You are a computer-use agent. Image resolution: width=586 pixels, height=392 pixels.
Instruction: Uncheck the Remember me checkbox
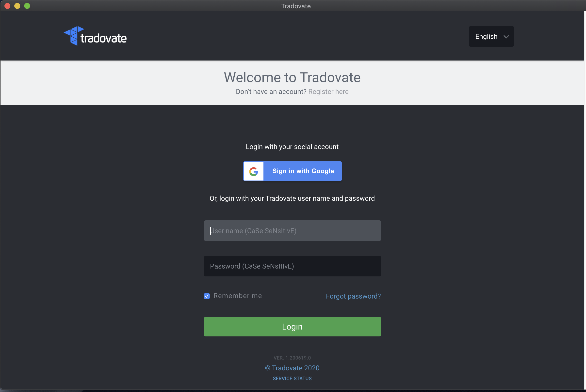(207, 296)
